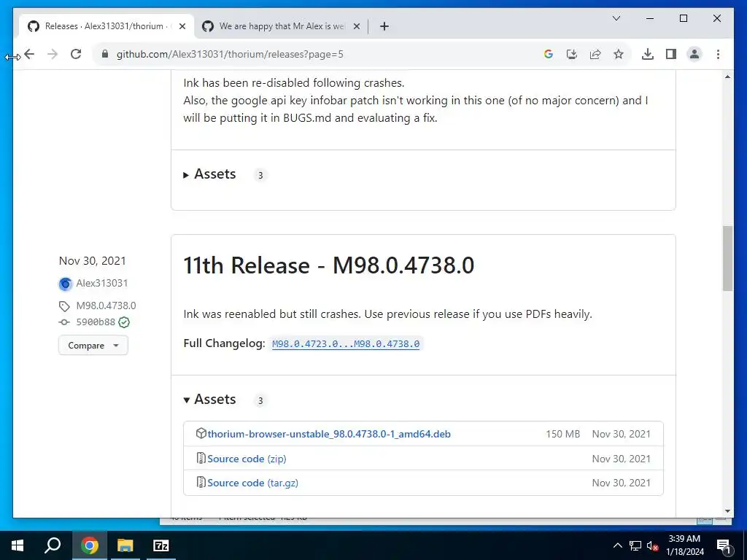This screenshot has width=747, height=560.
Task: Click the tag icon beside M98.0.4738.0
Action: point(64,306)
